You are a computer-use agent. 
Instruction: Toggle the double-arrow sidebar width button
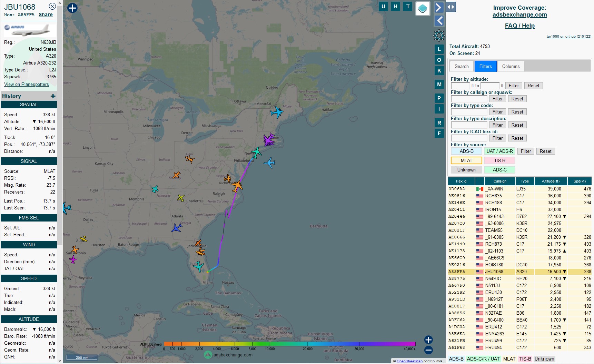point(451,7)
